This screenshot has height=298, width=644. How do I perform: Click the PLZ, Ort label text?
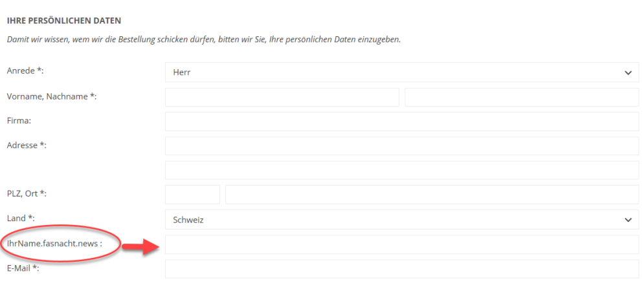[27, 193]
